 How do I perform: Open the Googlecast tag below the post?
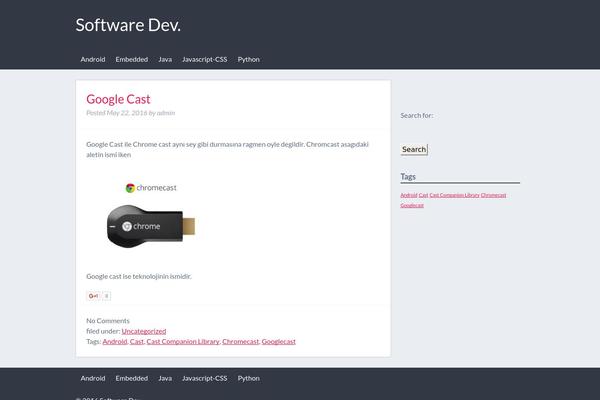click(279, 341)
